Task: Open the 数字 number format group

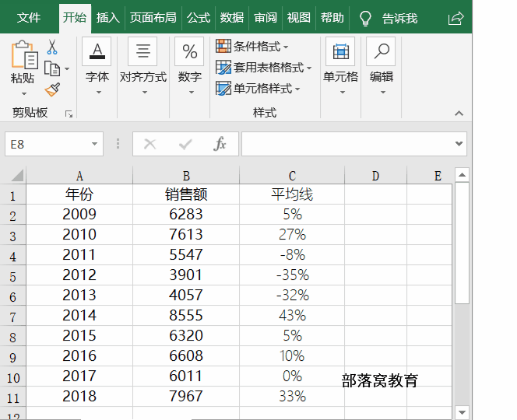Action: coord(189,52)
